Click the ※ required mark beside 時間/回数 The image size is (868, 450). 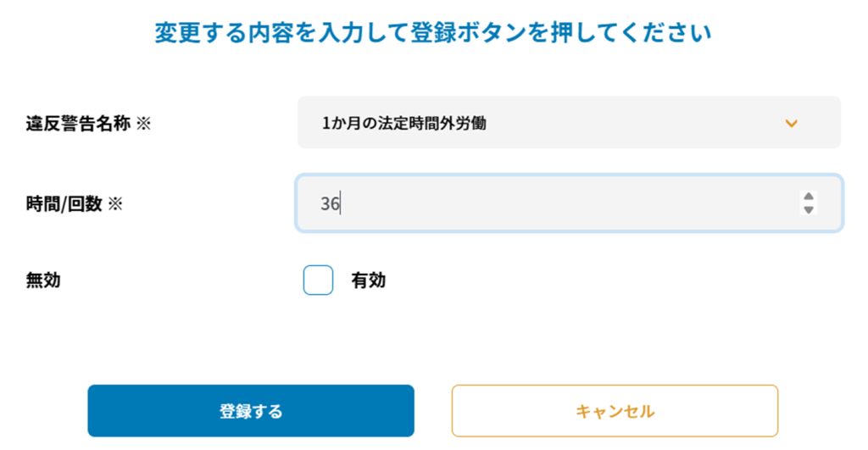115,203
